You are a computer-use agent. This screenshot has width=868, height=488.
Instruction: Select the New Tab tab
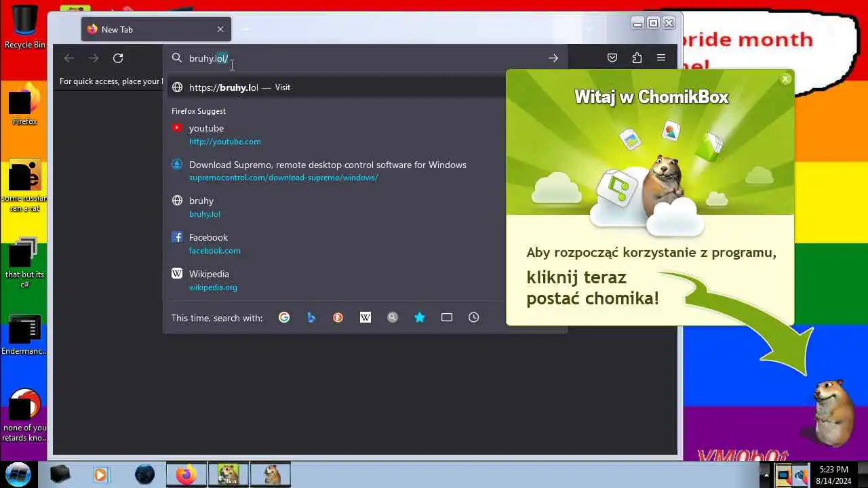click(x=157, y=29)
